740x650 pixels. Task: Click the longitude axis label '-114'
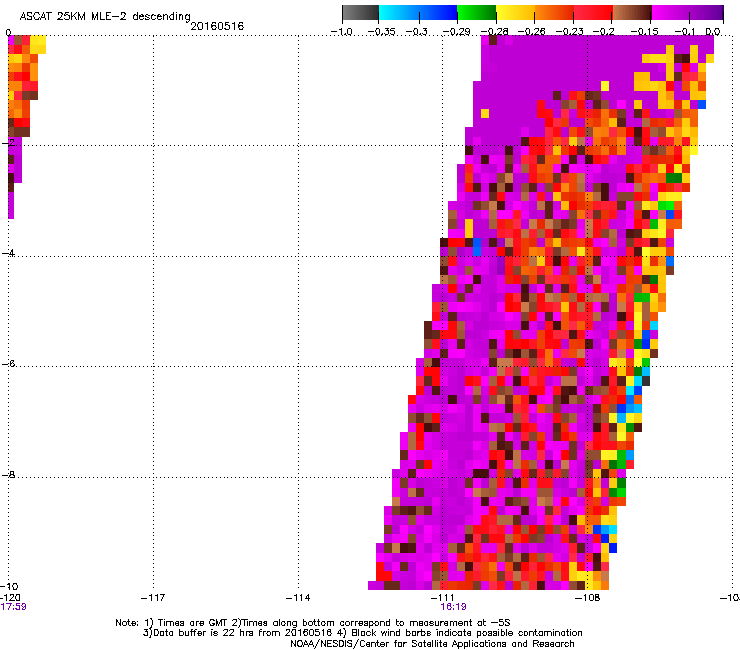tap(298, 598)
